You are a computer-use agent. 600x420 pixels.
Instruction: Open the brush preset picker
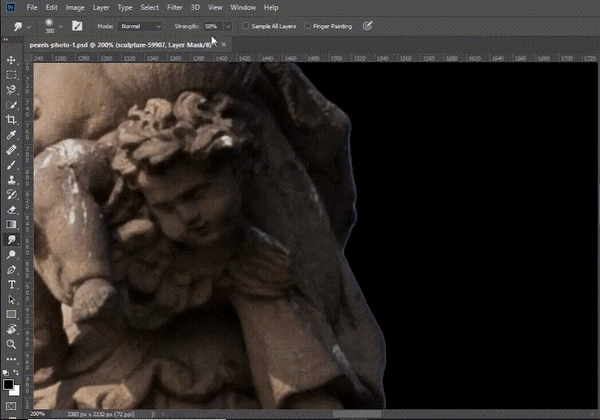point(52,27)
